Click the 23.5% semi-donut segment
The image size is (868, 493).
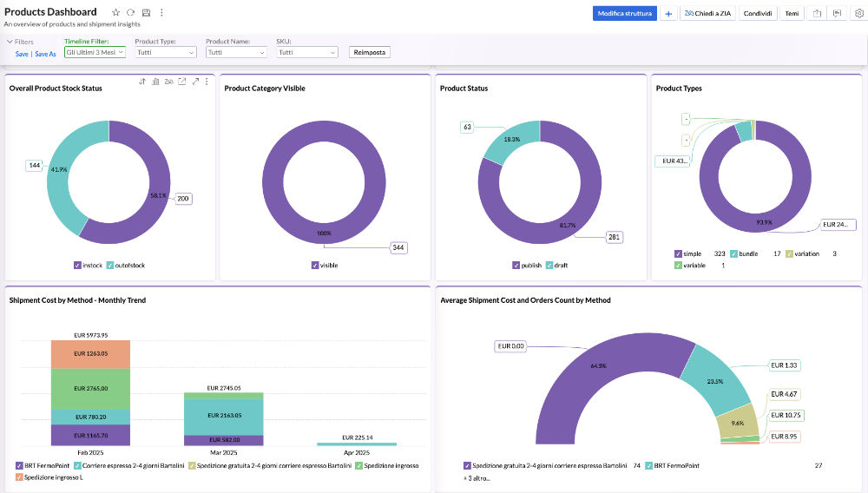click(x=715, y=381)
